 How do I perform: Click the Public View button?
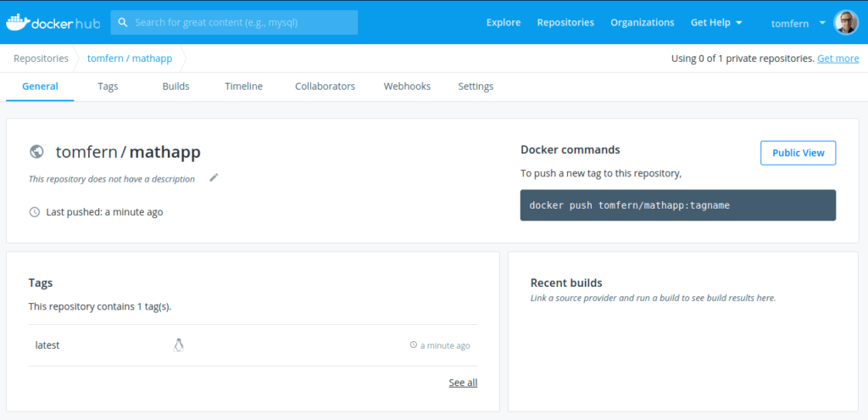(x=798, y=153)
